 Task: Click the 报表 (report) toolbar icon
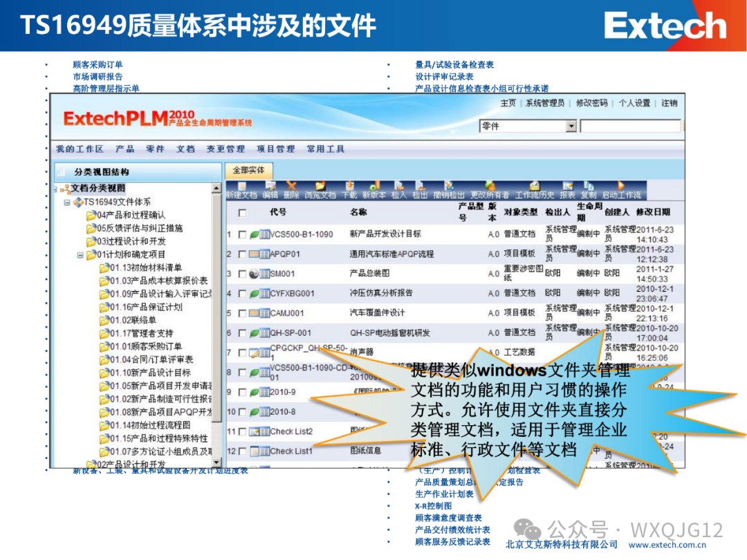(567, 186)
